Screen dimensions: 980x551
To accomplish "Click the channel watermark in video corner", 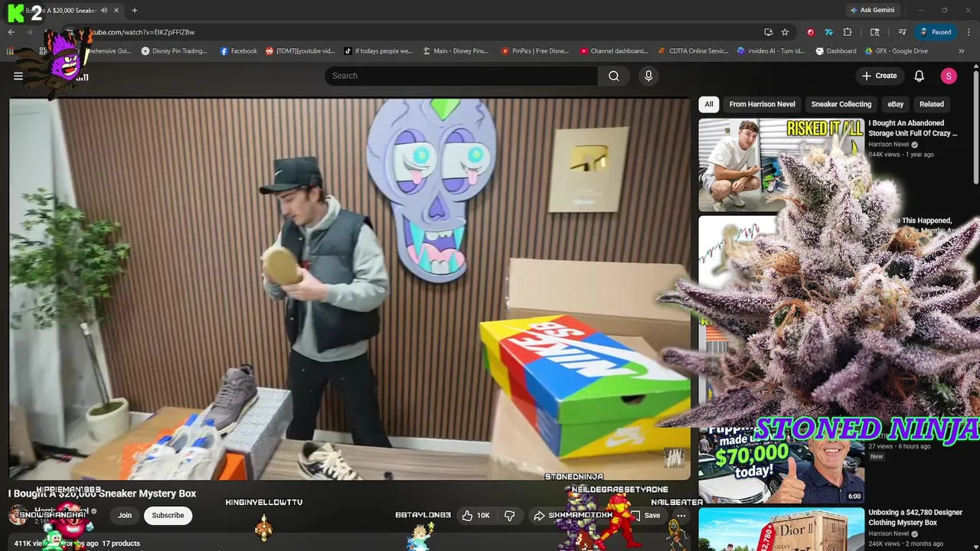I will click(x=672, y=458).
